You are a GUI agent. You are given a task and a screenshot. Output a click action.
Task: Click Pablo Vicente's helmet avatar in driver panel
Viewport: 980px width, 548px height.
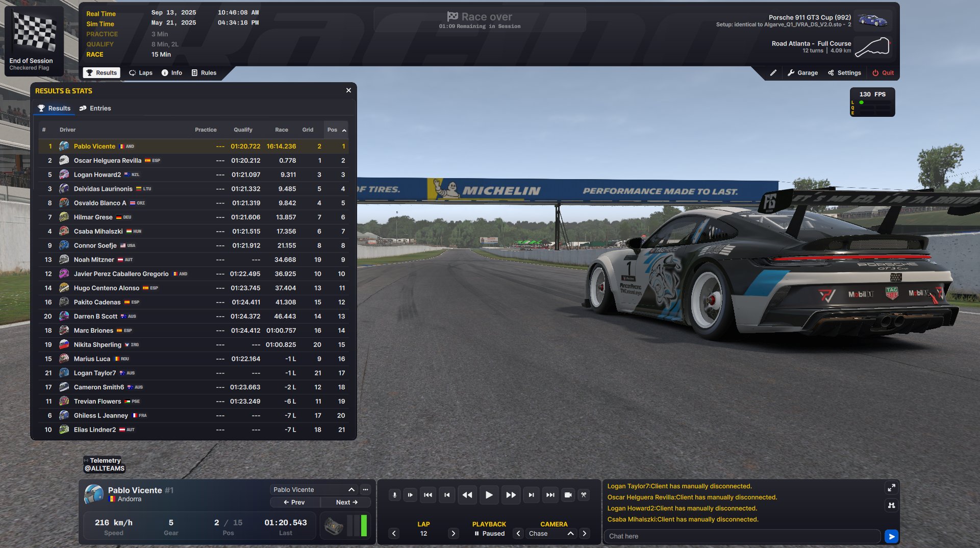(x=94, y=494)
